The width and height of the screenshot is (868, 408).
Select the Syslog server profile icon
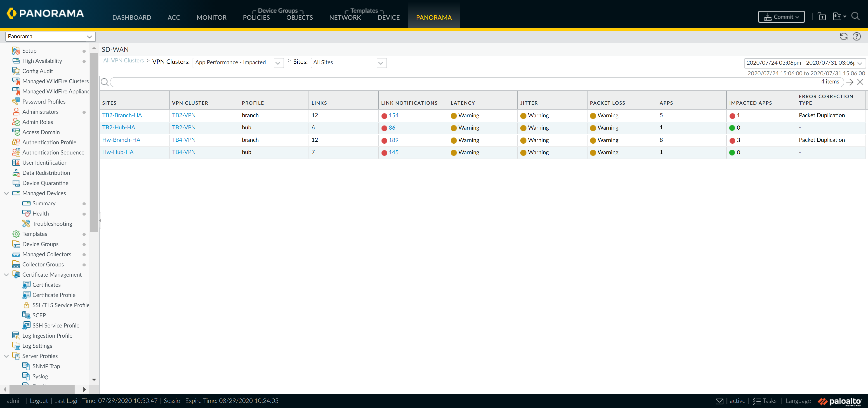point(26,376)
